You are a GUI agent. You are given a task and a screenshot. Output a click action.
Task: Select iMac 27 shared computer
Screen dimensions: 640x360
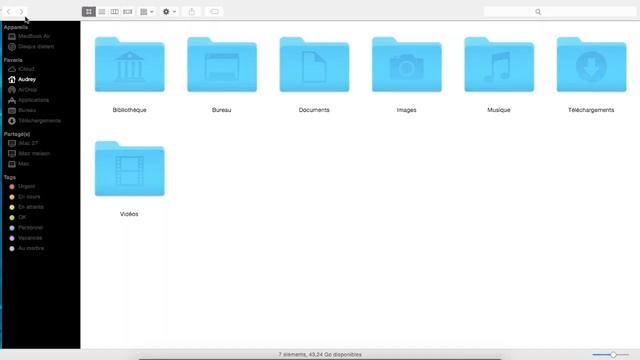click(x=24, y=143)
